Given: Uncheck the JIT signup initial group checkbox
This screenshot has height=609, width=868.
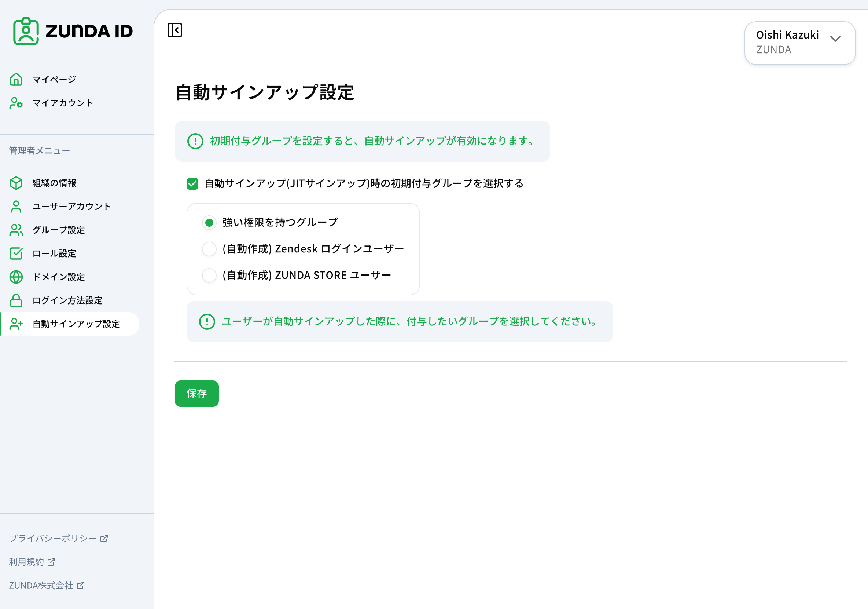Looking at the screenshot, I should tap(192, 184).
